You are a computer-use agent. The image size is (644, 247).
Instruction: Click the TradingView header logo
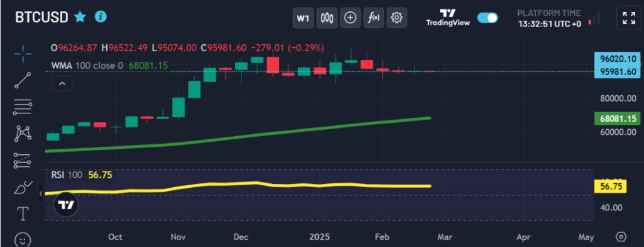[x=448, y=18]
